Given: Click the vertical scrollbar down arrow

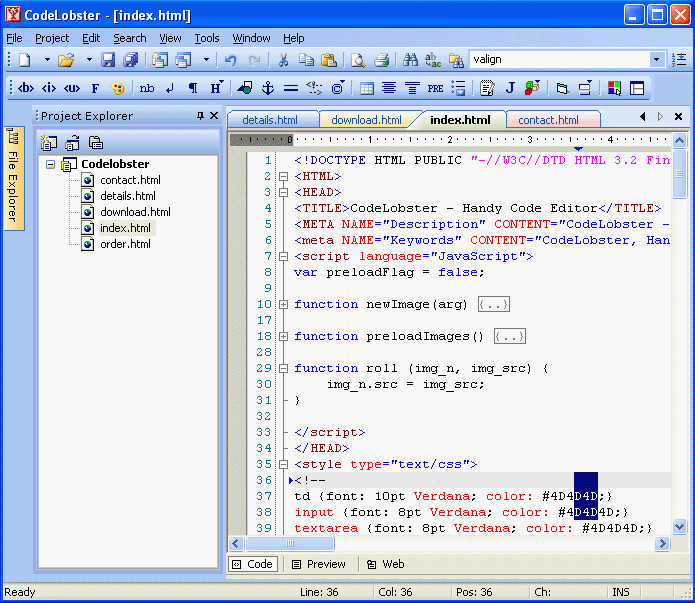Looking at the screenshot, I should click(679, 526).
